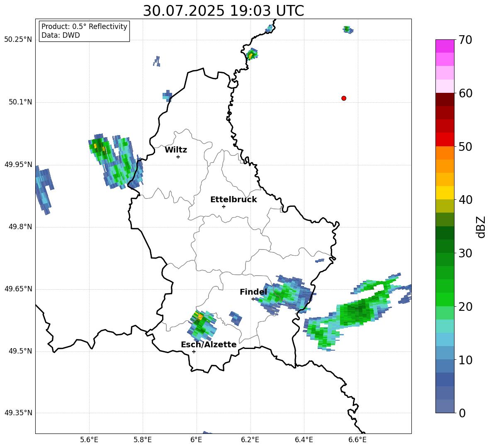Click the 0 colorbar tick value
The image size is (491, 448).
(x=462, y=413)
